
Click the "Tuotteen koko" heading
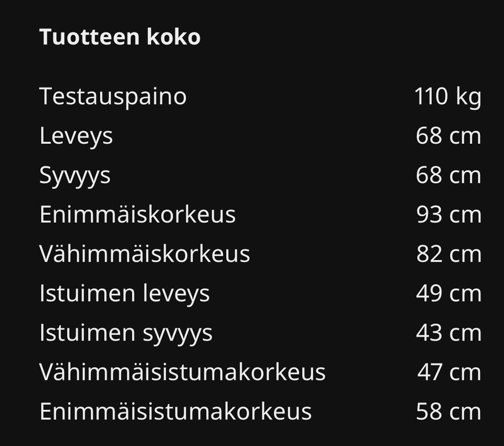[120, 37]
